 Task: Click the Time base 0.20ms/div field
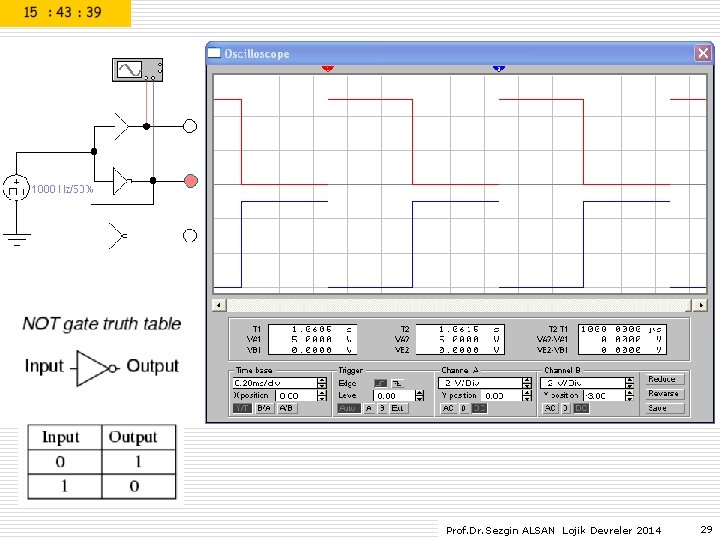[x=275, y=382]
